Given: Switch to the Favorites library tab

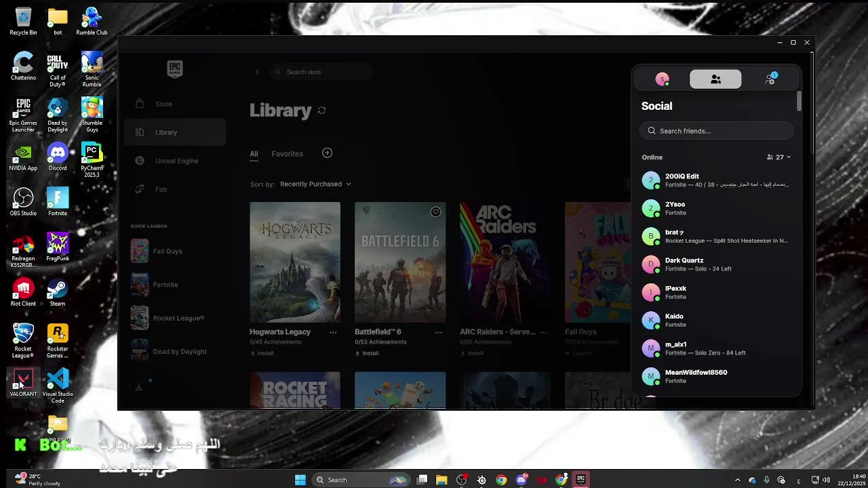Looking at the screenshot, I should tap(287, 154).
